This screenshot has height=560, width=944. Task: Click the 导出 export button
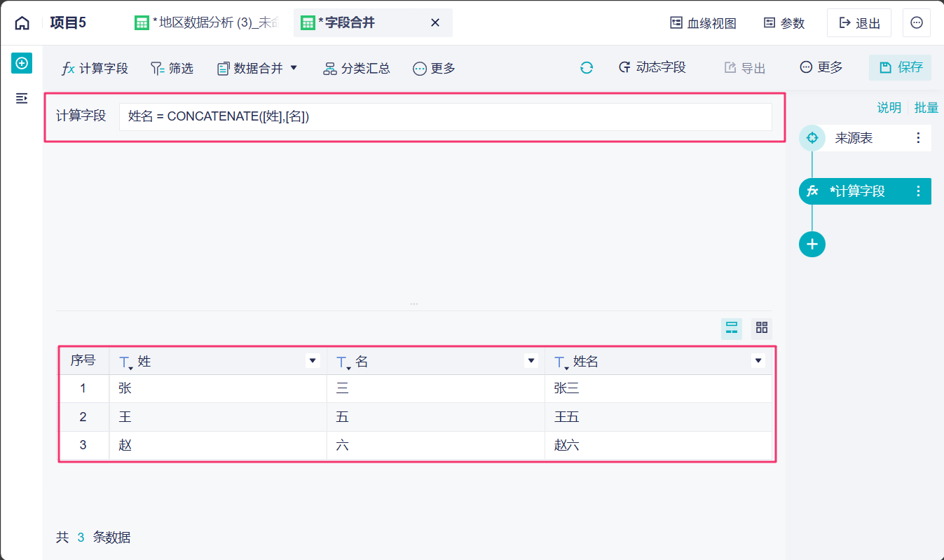(x=745, y=68)
